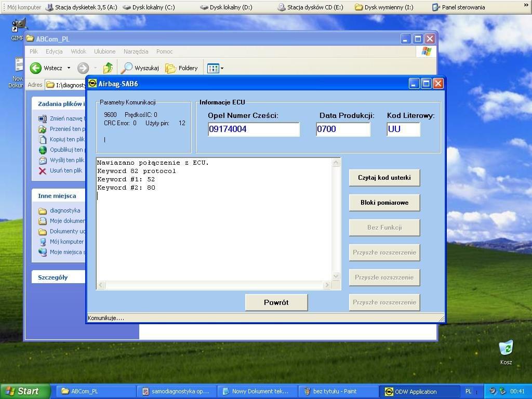The height and width of the screenshot is (399, 532).
Task: Click log scrollbar up arrow
Action: click(336, 163)
